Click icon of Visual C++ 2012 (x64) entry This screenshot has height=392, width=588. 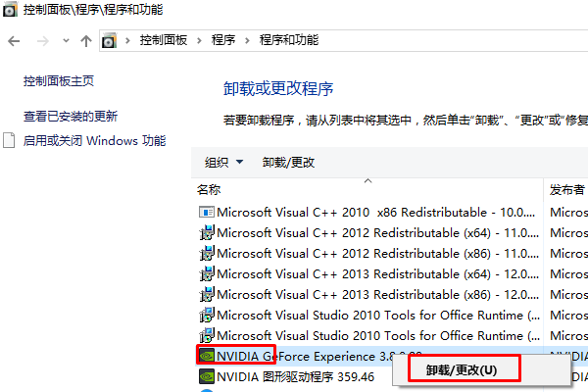point(206,232)
